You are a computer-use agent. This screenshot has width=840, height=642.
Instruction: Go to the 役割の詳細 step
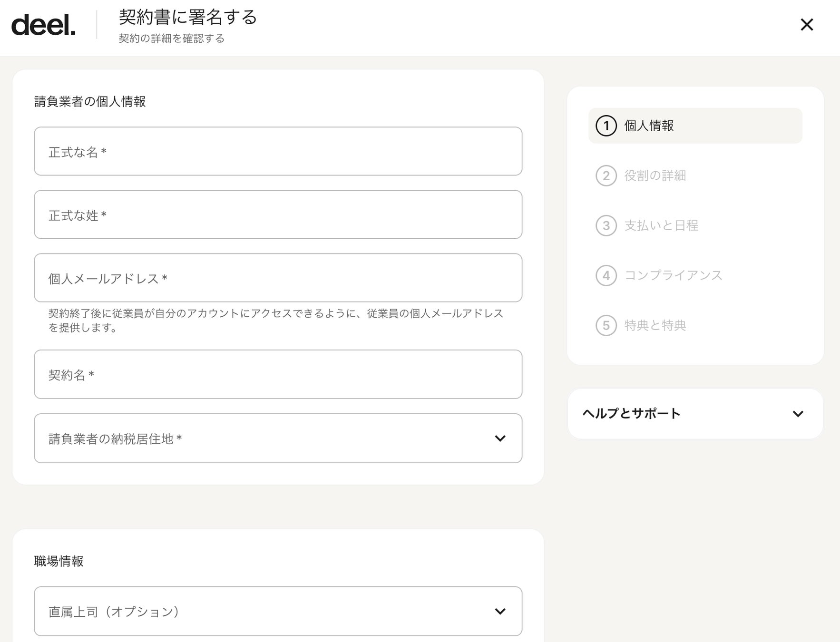[x=655, y=176]
